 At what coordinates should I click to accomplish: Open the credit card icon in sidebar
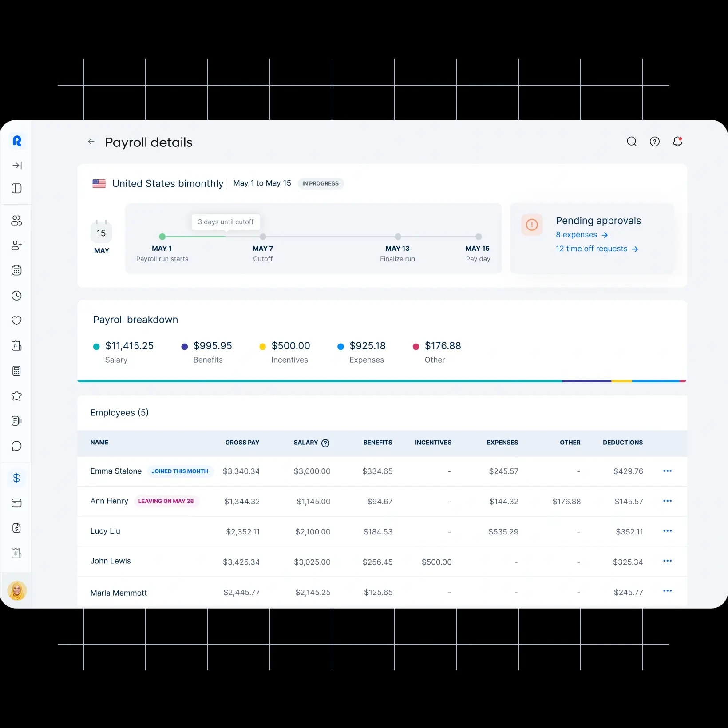[x=16, y=503]
